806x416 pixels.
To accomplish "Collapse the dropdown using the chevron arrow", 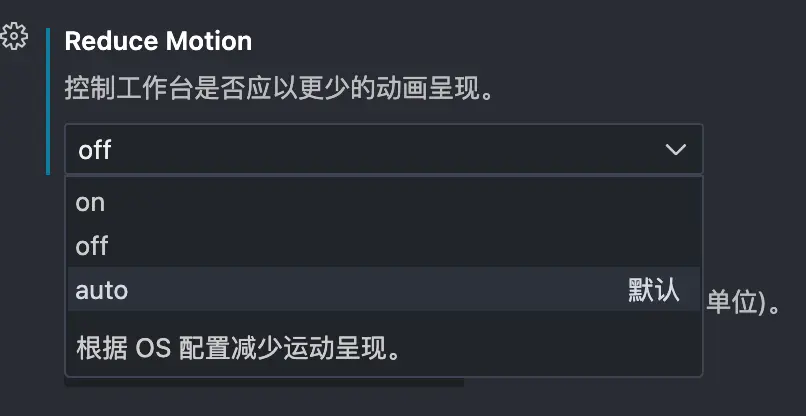I will [675, 150].
